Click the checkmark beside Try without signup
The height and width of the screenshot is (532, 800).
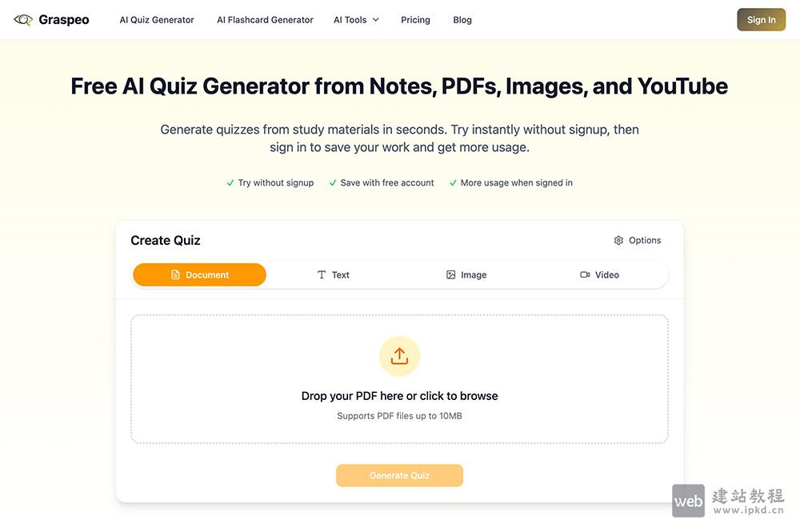coord(230,183)
